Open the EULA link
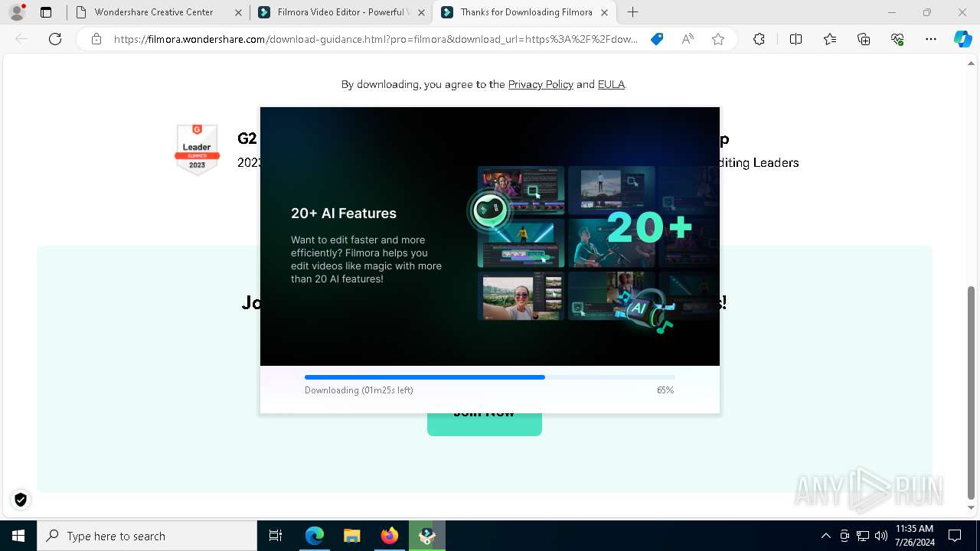The image size is (980, 551). [611, 84]
